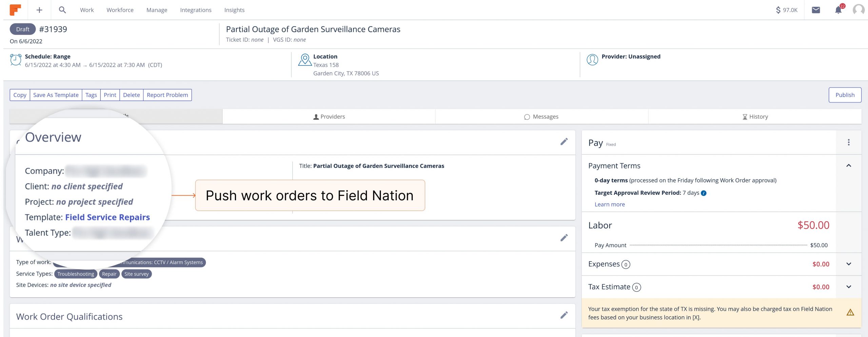Expand the Tax Estimate section chevron

849,287
